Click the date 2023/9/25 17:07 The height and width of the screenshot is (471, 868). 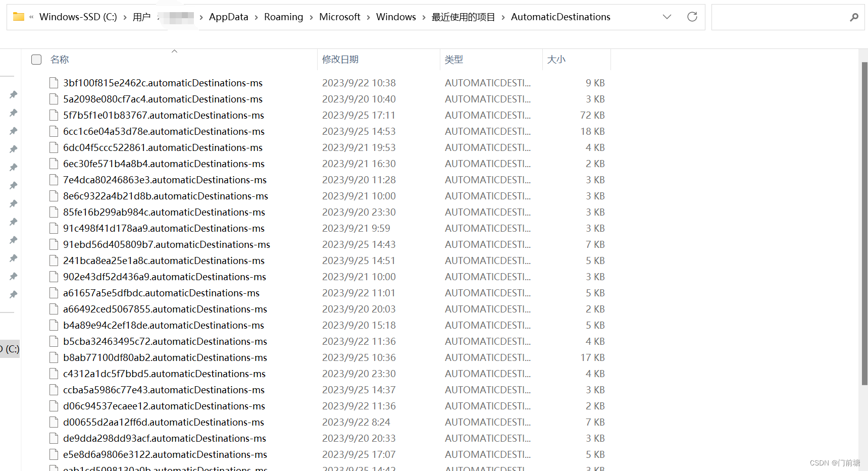(x=359, y=454)
